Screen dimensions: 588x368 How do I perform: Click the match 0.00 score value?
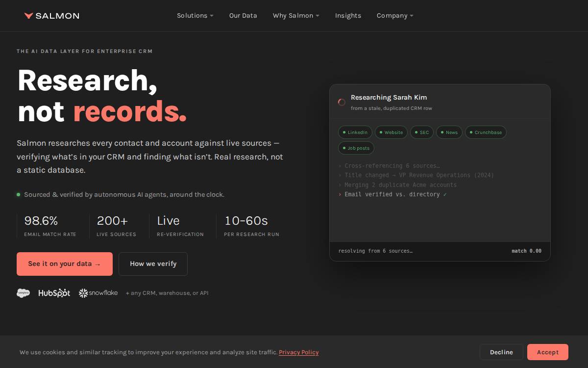tap(527, 251)
